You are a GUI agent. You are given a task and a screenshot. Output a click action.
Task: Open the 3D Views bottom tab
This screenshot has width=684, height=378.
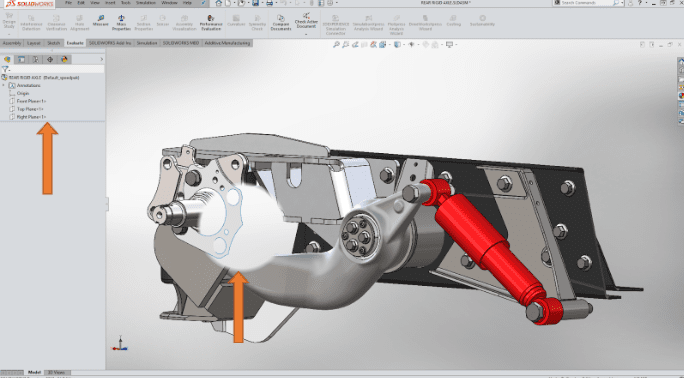pyautogui.click(x=57, y=373)
